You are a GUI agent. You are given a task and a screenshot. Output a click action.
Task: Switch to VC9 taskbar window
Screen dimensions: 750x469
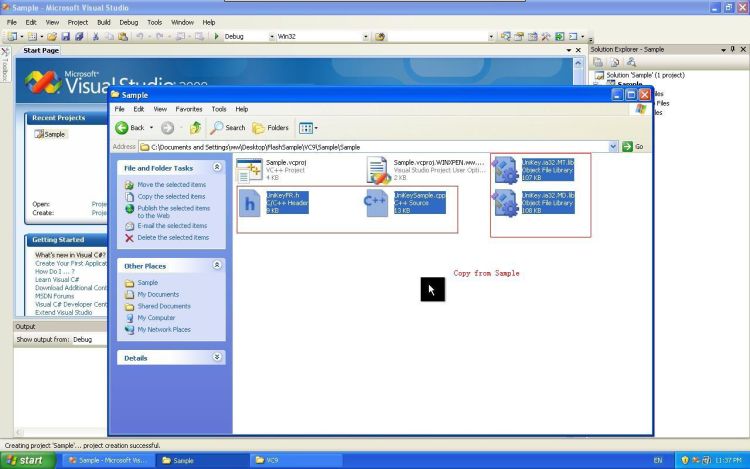(x=296, y=460)
